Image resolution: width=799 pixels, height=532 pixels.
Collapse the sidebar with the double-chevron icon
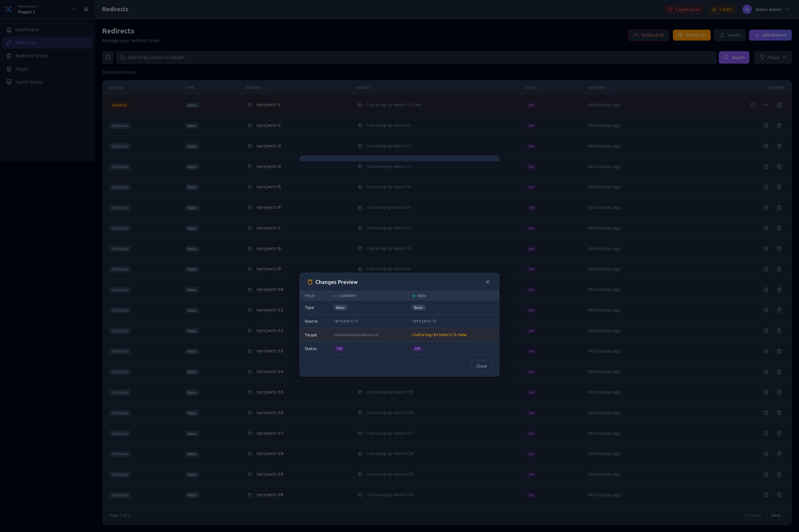[x=86, y=9]
